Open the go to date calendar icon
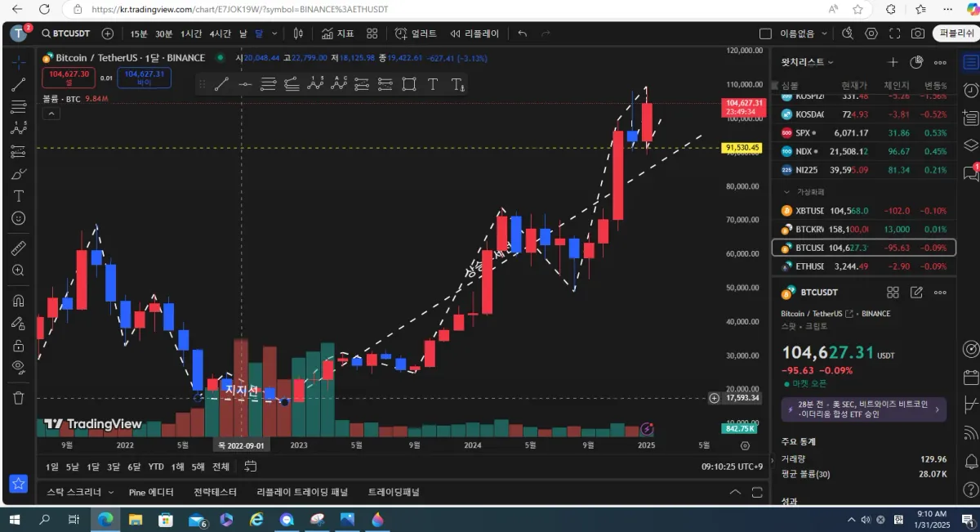 pos(251,467)
